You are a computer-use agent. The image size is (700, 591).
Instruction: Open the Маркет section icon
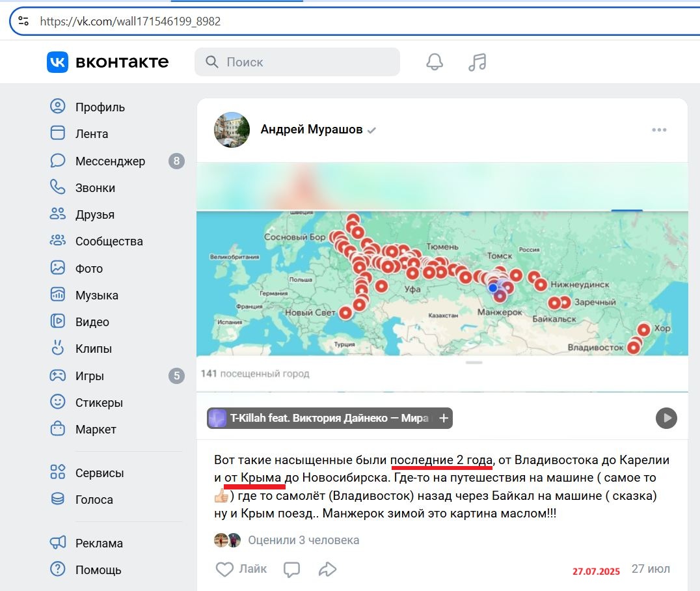pos(57,429)
